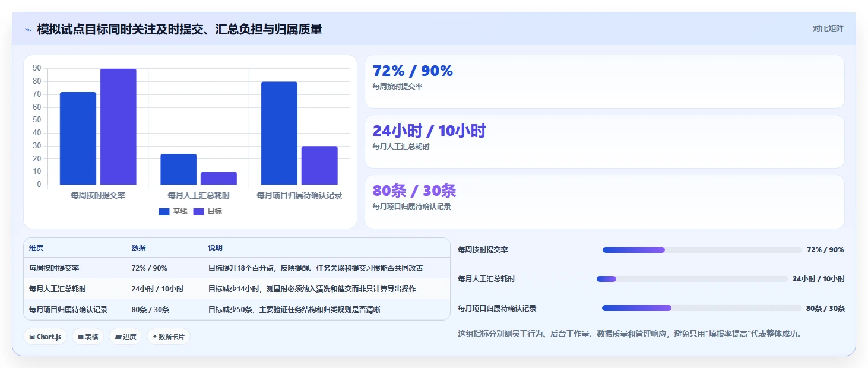Click the 72% / 90% cell in the table

(x=149, y=268)
